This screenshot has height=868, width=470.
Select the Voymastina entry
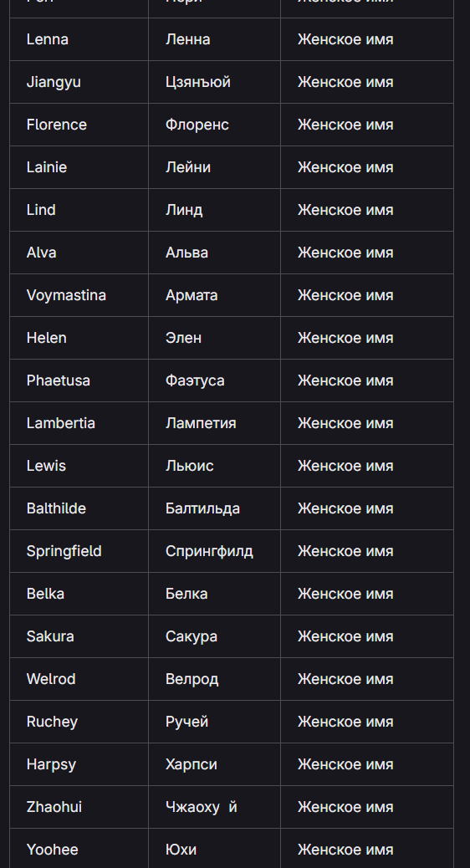tap(79, 295)
